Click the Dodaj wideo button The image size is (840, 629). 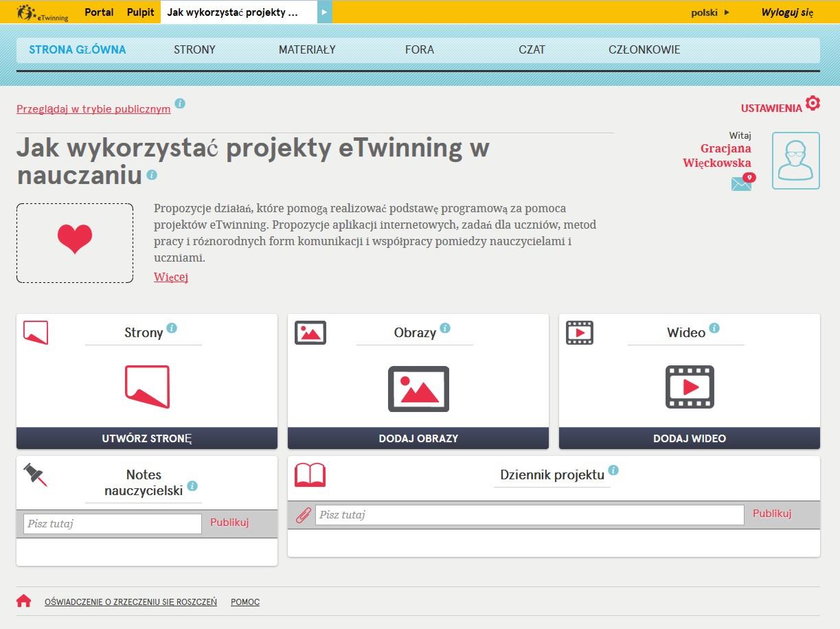690,438
